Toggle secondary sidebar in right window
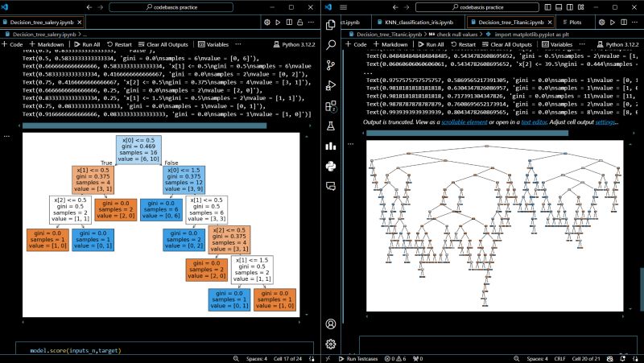This screenshot has height=363, width=644. (x=570, y=7)
